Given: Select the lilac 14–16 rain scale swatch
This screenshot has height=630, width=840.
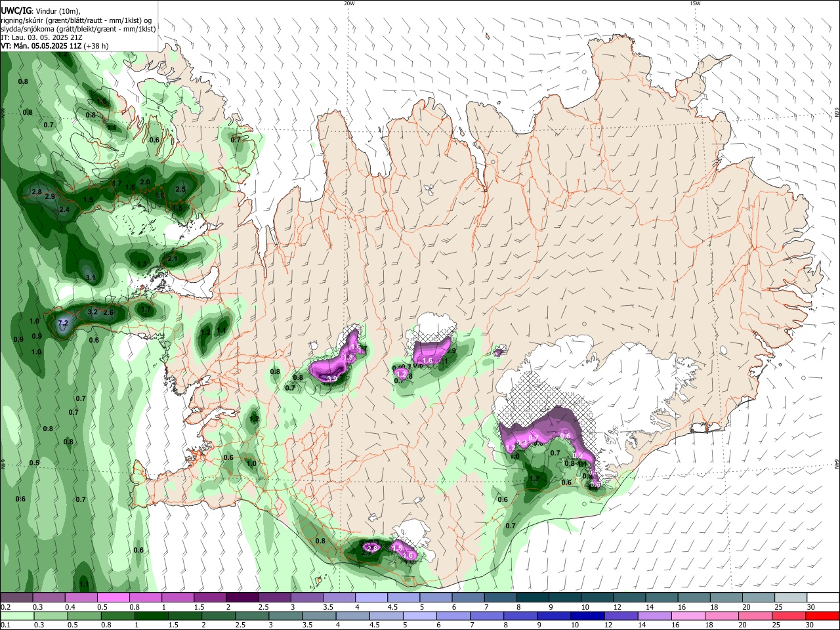Looking at the screenshot, I should [654, 616].
